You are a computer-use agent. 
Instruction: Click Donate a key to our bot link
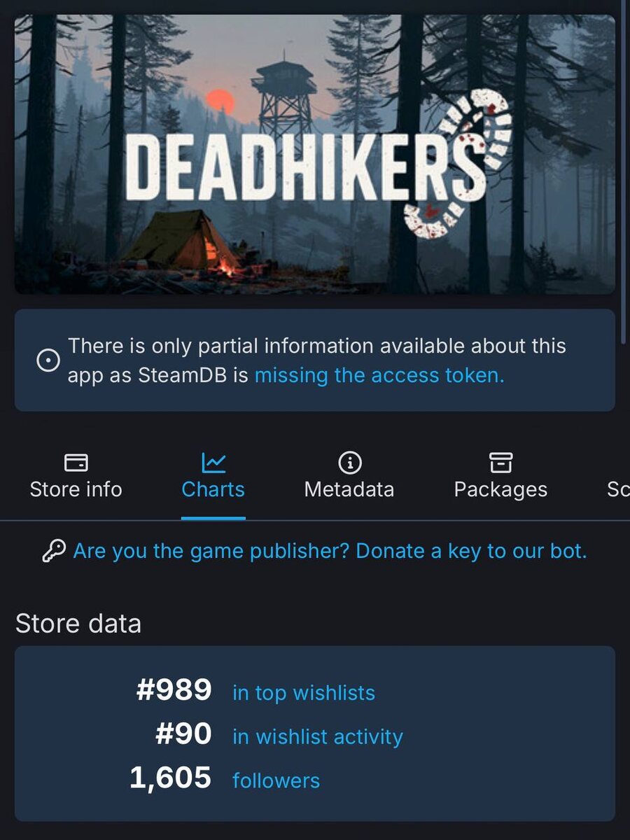[471, 552]
